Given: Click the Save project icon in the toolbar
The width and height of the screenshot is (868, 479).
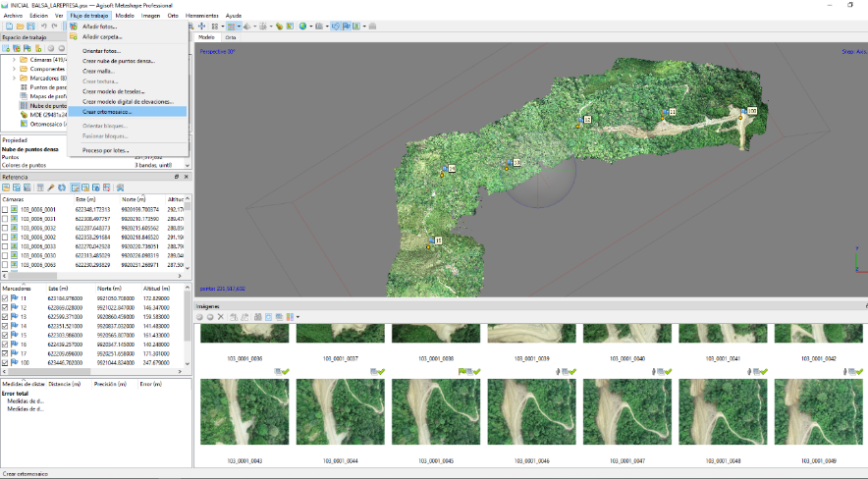Looking at the screenshot, I should tap(29, 27).
